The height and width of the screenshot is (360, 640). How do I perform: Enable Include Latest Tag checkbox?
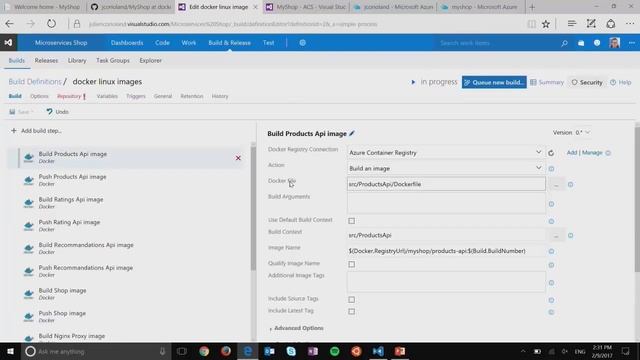coord(351,311)
